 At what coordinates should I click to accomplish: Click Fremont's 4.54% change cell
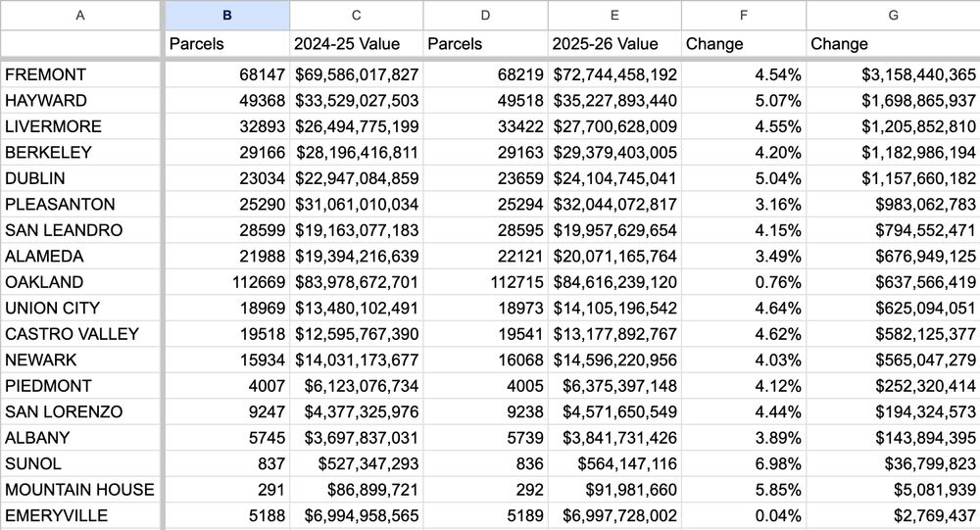pyautogui.click(x=744, y=74)
